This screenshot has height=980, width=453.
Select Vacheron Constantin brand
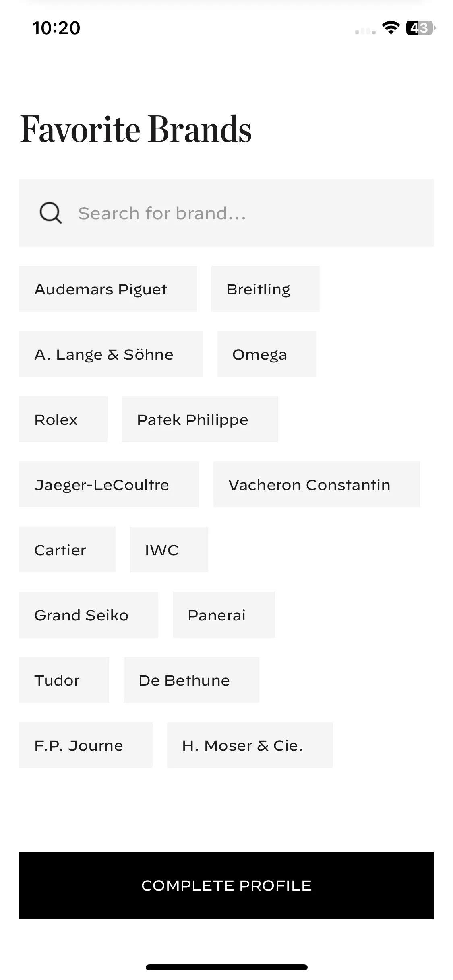click(x=316, y=484)
